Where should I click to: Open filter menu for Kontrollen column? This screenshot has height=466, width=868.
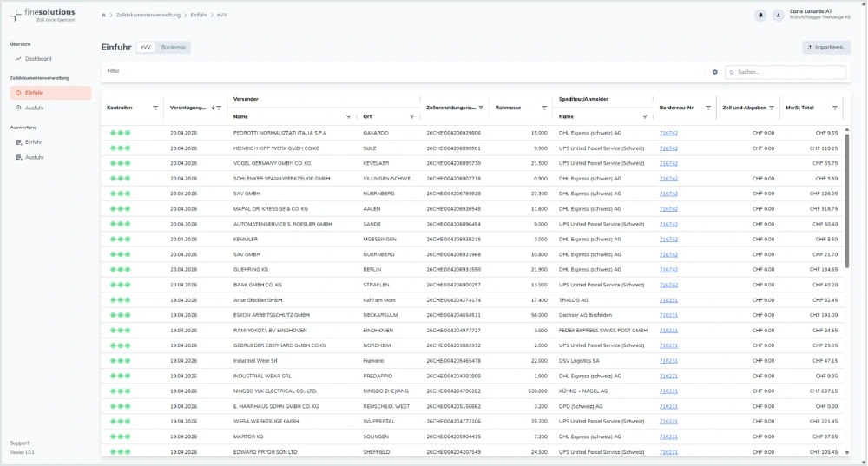[155, 108]
